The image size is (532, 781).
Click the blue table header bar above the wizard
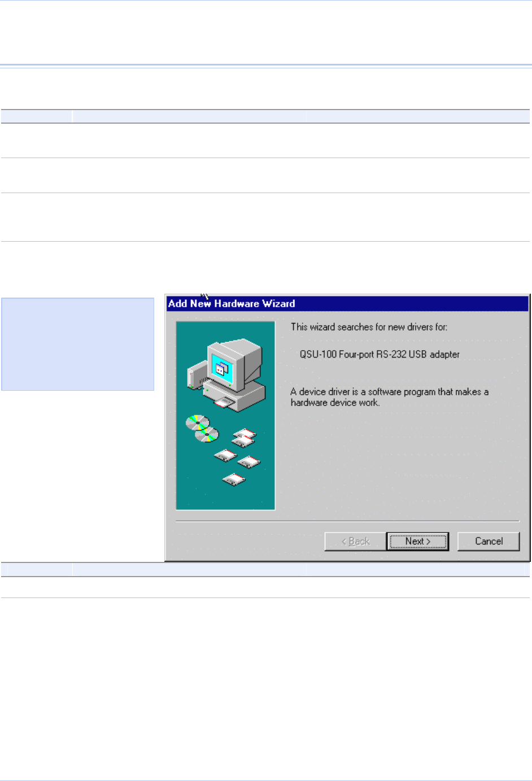tap(265, 116)
